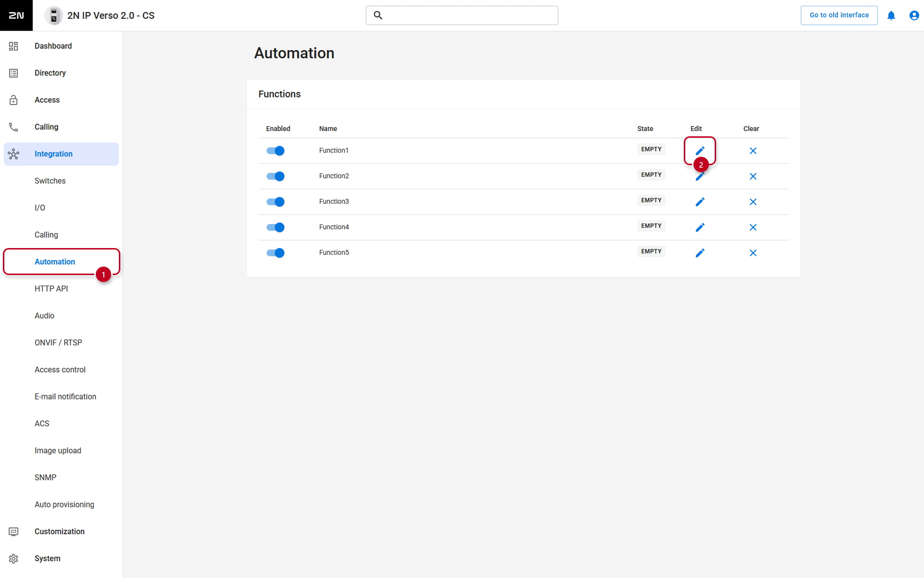
Task: Open the notifications bell
Action: coord(891,15)
